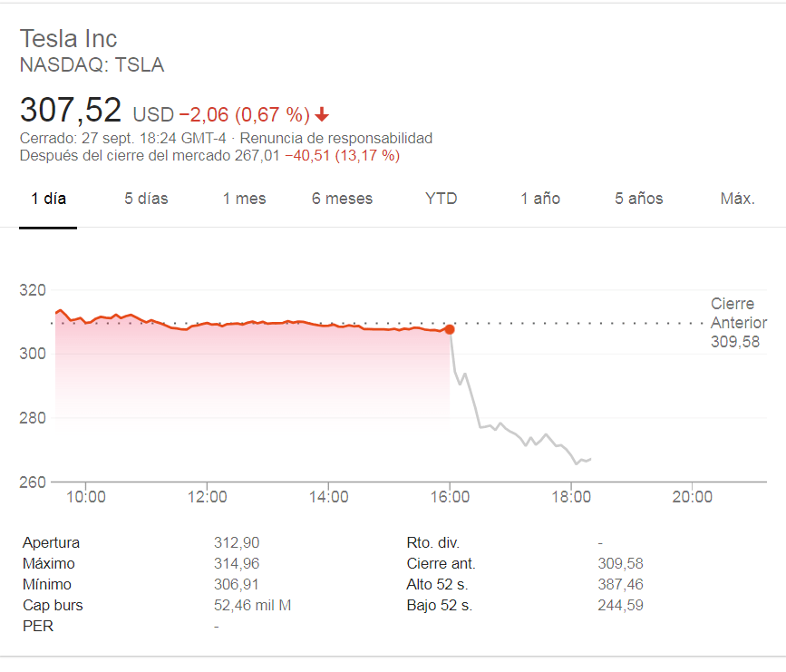Click the NASDAQ: TSLA ticker label
This screenshot has width=786, height=672.
point(92,65)
